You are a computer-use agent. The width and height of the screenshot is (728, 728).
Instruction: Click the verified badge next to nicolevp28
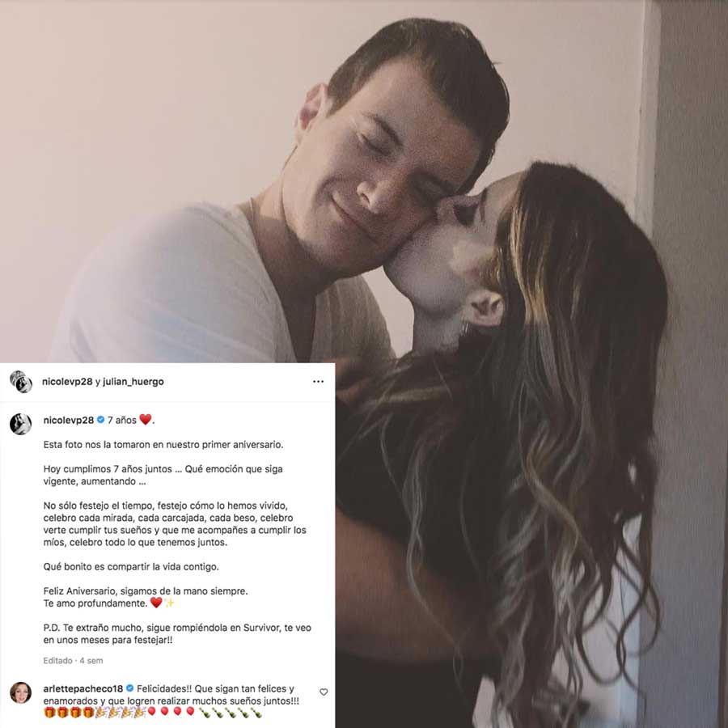tap(101, 420)
